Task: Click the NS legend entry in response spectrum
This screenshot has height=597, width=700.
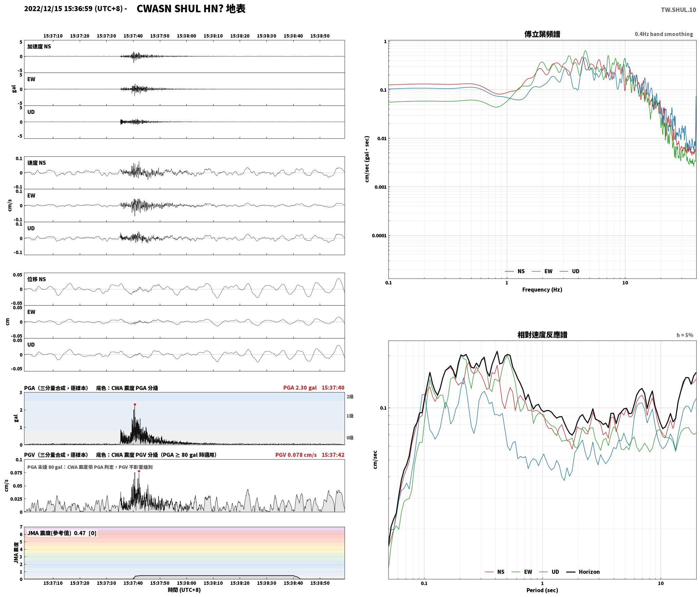Action: (x=495, y=572)
